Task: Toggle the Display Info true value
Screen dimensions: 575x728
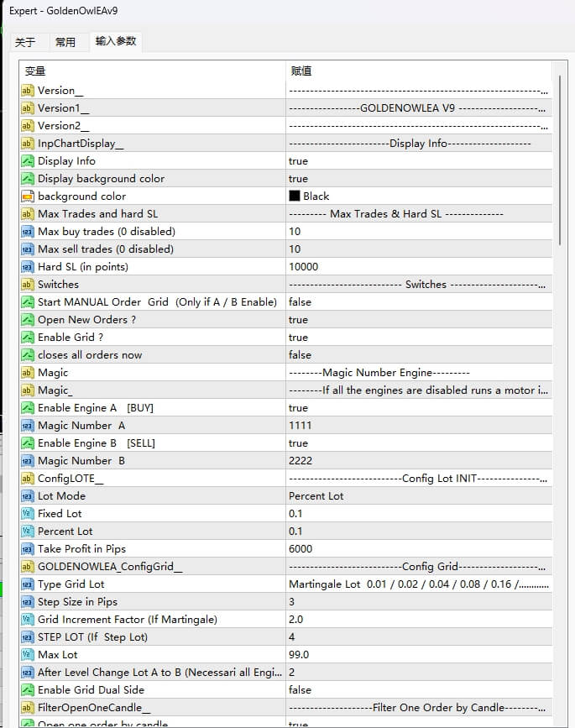Action: [419, 161]
